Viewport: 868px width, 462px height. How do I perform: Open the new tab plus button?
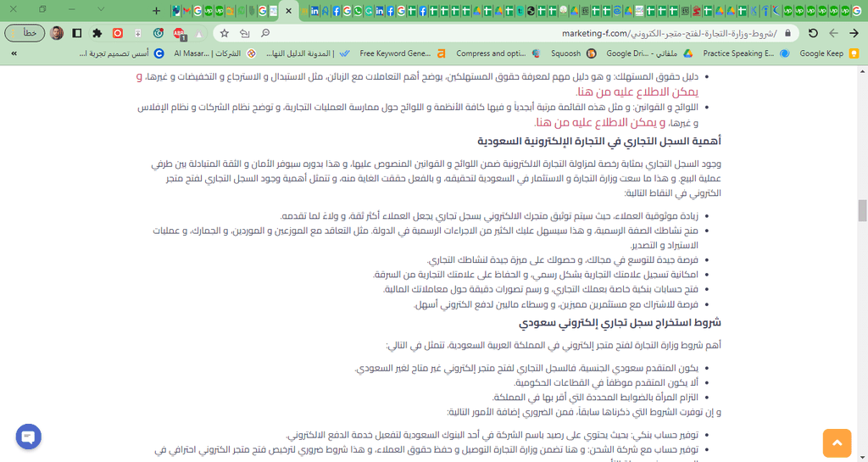pos(156,10)
